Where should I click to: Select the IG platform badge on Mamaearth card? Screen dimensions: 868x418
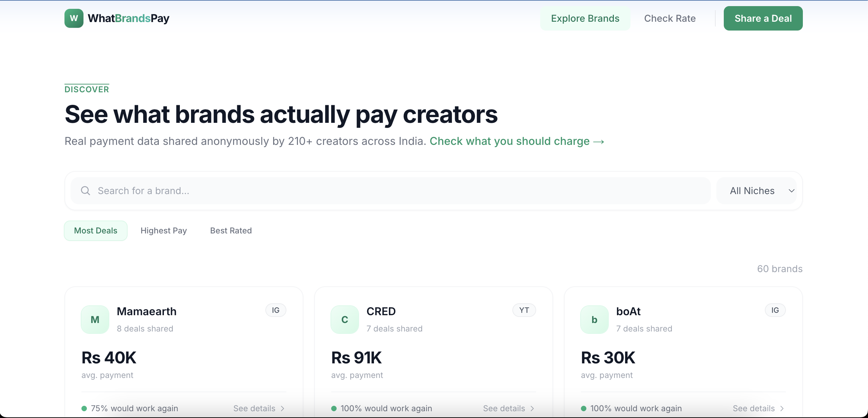[x=275, y=310]
